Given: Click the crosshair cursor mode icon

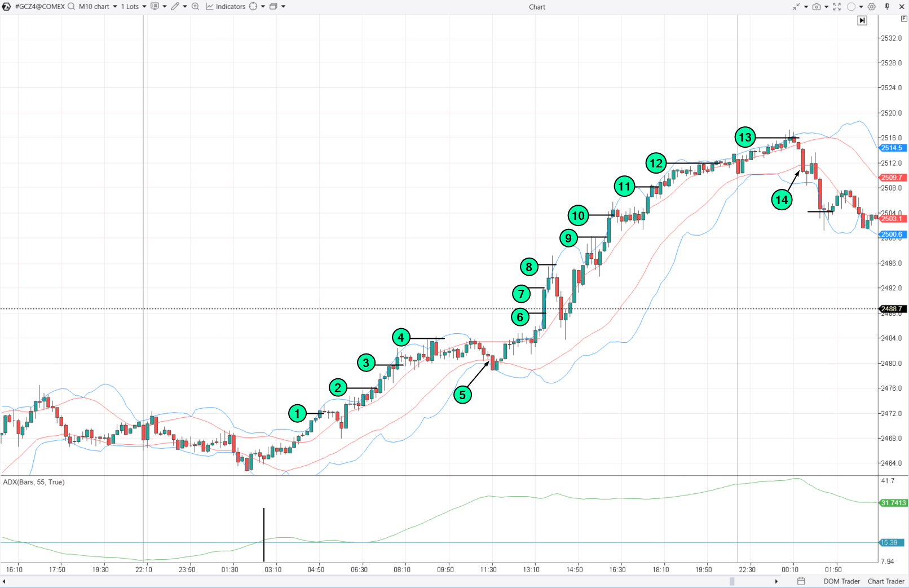Looking at the screenshot, I should coord(253,6).
